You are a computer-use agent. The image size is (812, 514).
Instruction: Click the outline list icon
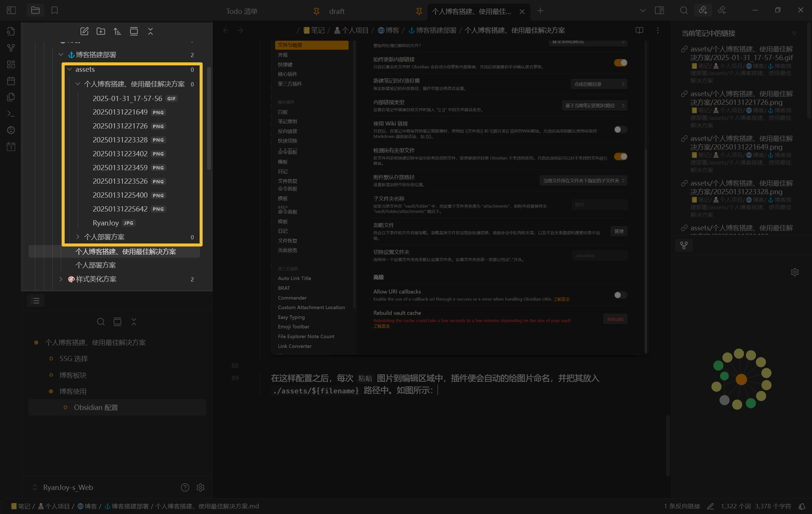(x=35, y=301)
